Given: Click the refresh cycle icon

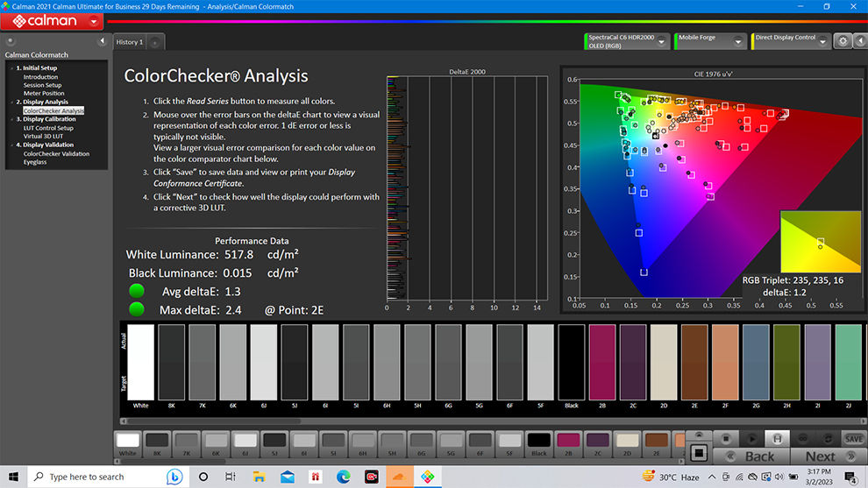Looking at the screenshot, I should click(829, 439).
